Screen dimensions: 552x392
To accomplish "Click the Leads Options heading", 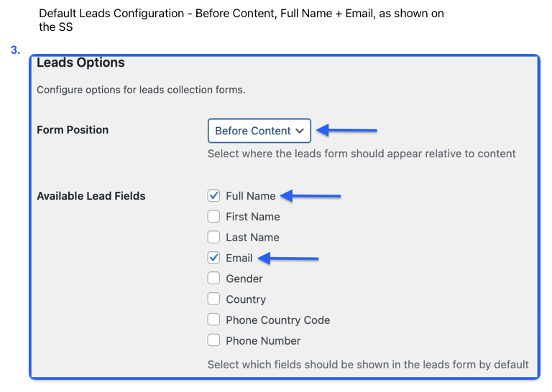I will tap(80, 62).
